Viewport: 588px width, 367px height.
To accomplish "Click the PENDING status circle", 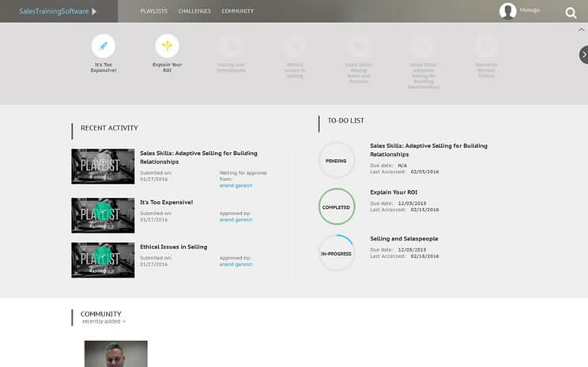I will 337,161.
